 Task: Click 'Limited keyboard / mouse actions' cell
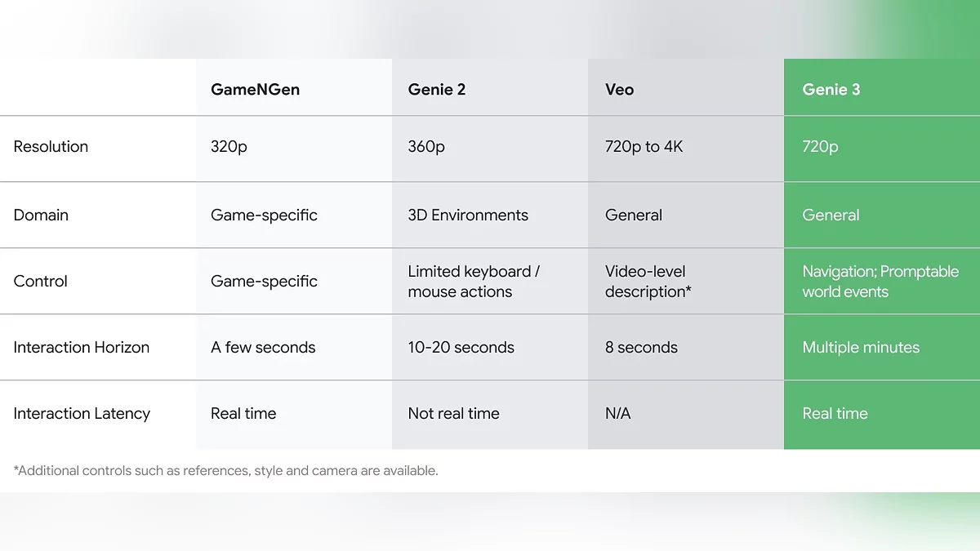click(x=474, y=282)
